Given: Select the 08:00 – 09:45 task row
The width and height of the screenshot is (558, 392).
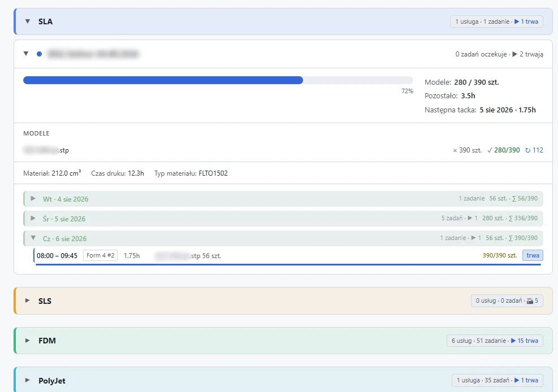Looking at the screenshot, I should point(288,256).
